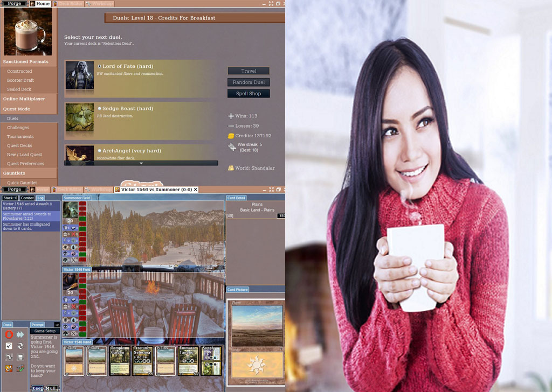Viewport: 552px width, 392px height.
Task: Click Temple Garden card in hand
Action: (x=119, y=360)
